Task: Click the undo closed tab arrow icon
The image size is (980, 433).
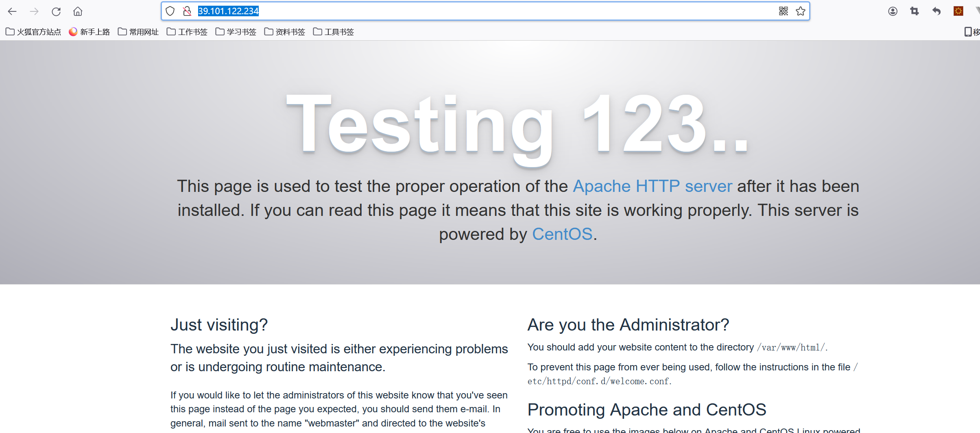Action: coord(936,11)
